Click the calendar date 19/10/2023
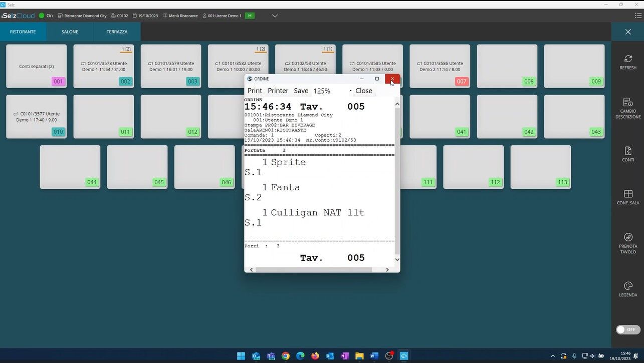 145,16
